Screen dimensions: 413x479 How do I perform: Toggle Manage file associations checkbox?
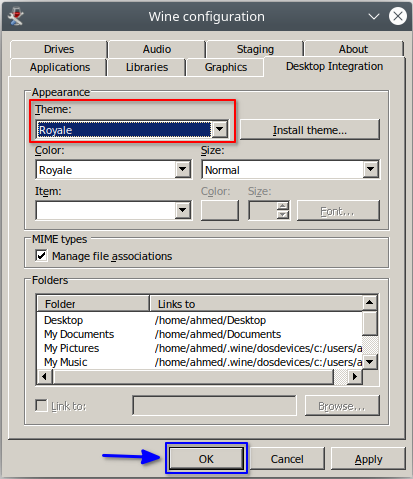coord(41,256)
